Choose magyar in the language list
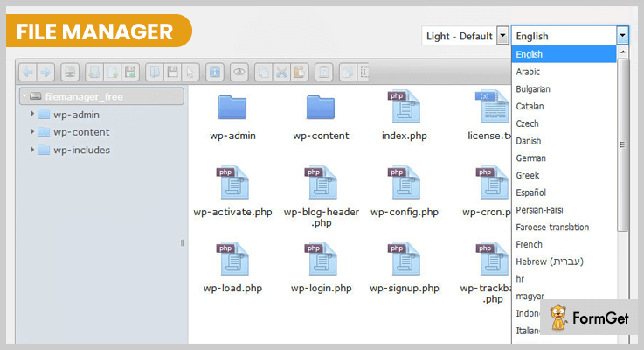Screen dimensions: 644x350 564,296
